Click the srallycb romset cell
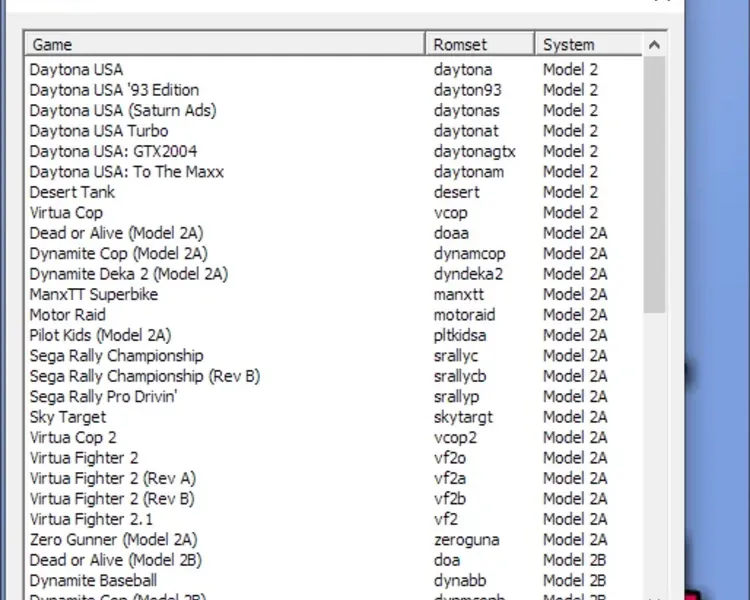Screen dimensions: 750x600 click(460, 377)
